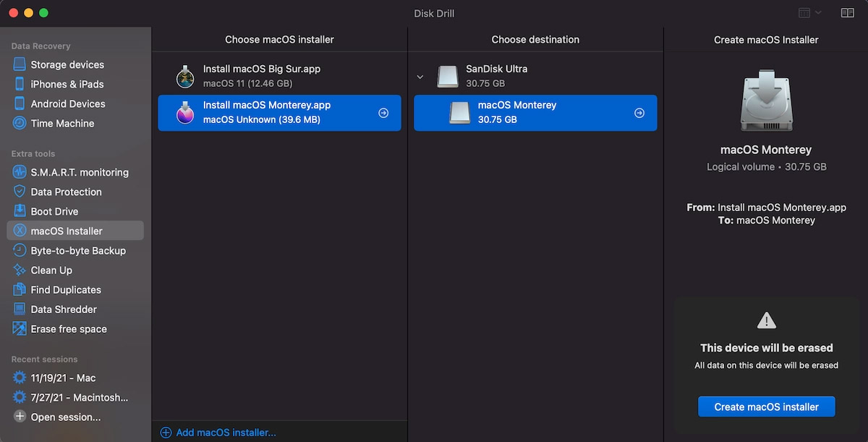Open the help book icon in title bar
Viewport: 868px width, 442px height.
coord(847,13)
